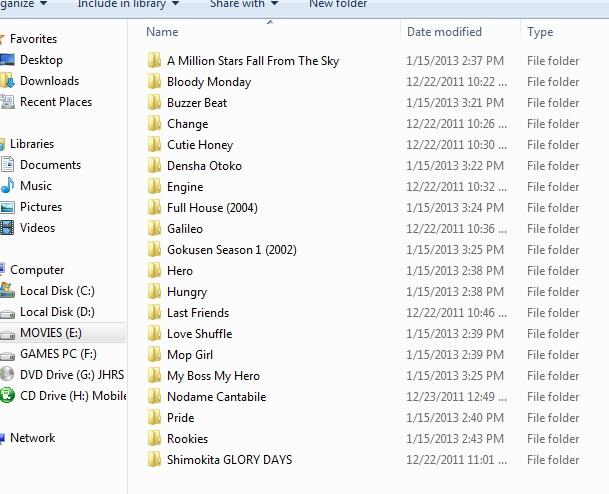Click the Pictures library icon

coord(7,207)
